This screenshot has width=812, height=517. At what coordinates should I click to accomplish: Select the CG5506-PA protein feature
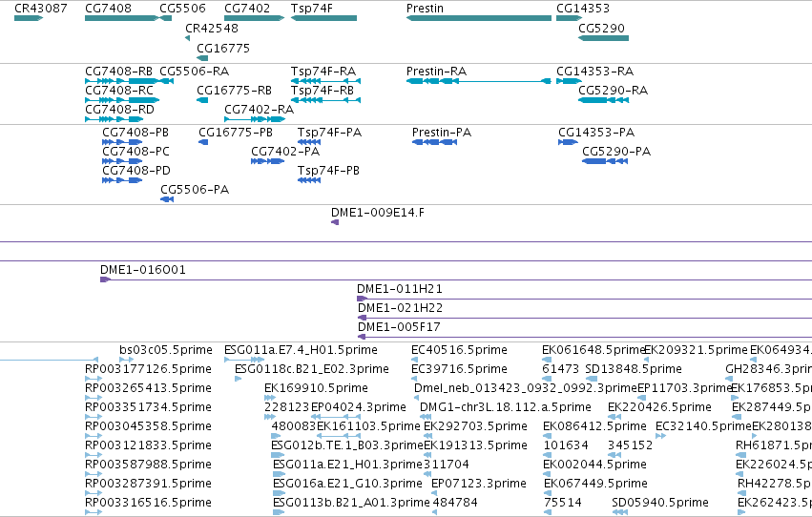(x=167, y=199)
